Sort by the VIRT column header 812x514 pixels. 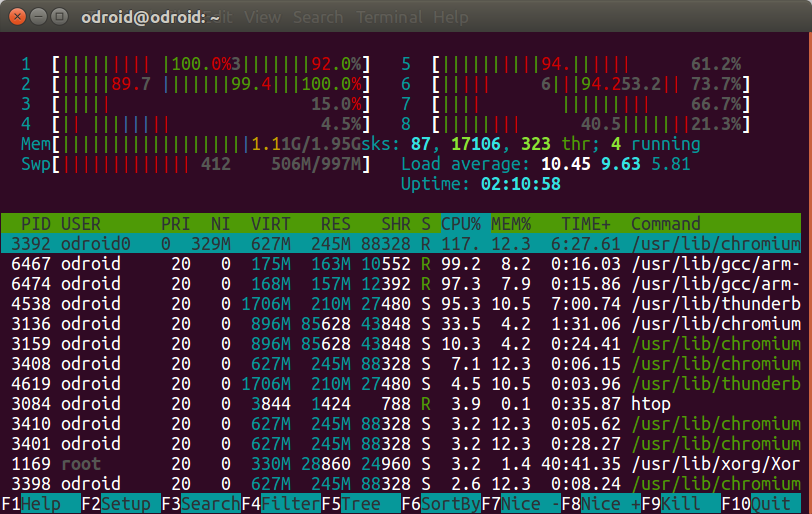(270, 224)
